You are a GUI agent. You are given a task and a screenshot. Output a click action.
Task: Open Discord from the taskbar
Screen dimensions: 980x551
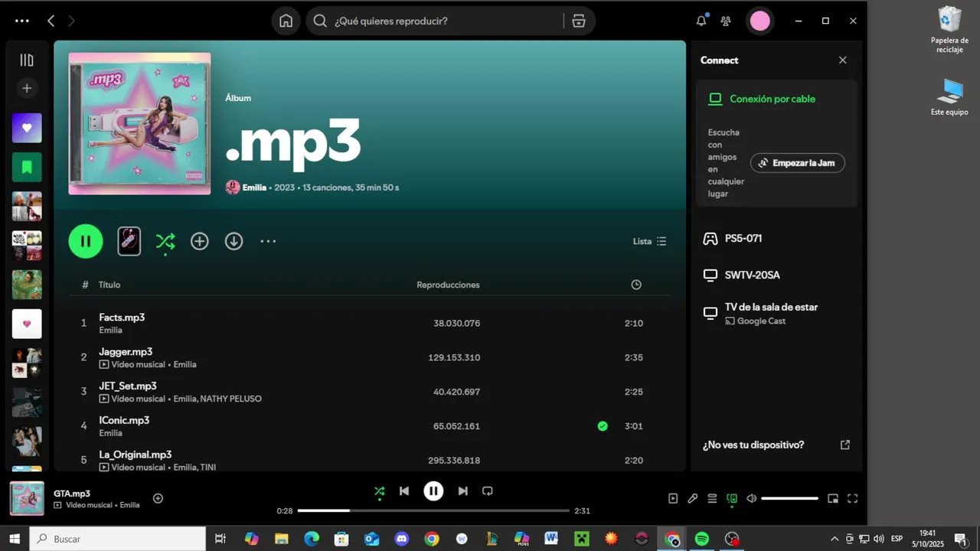pos(401,539)
